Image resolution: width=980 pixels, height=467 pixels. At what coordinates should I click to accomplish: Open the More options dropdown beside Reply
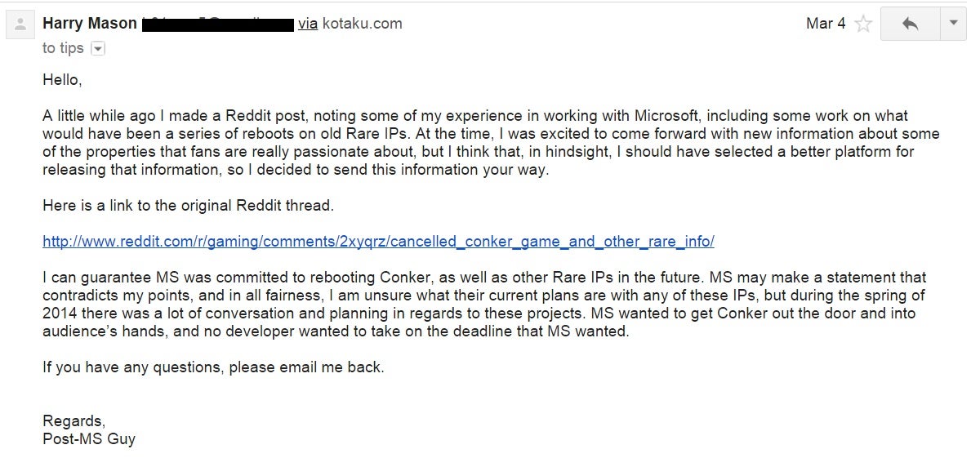(952, 24)
